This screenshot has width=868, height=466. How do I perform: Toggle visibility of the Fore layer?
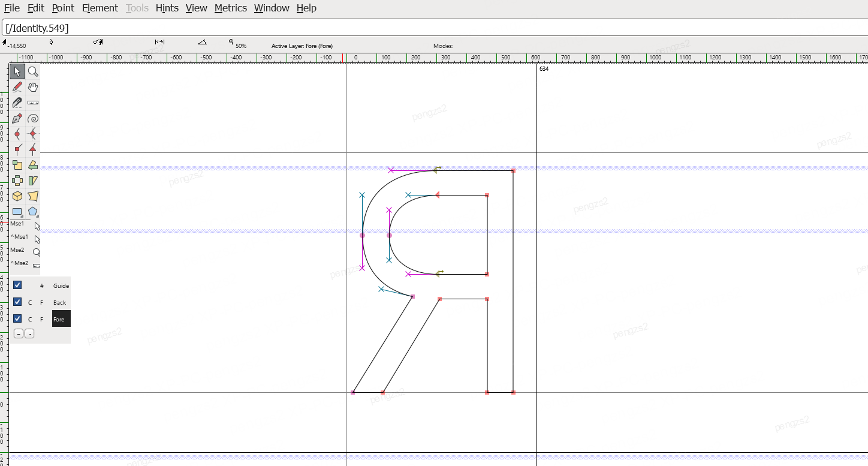tap(17, 318)
